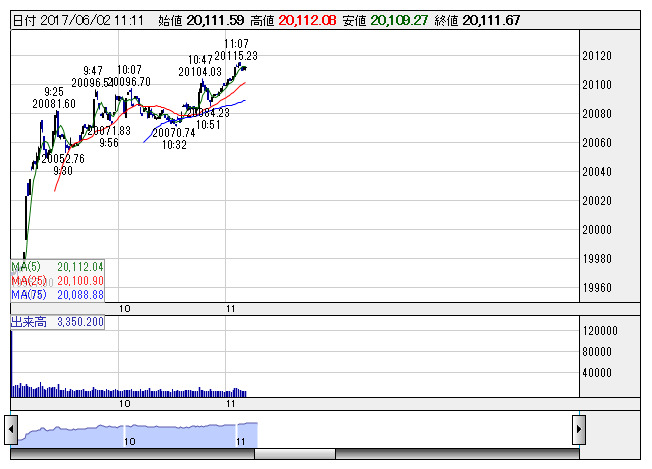Image resolution: width=652 pixels, height=469 pixels.
Task: Click the right scroll arrow of navigator
Action: (577, 428)
